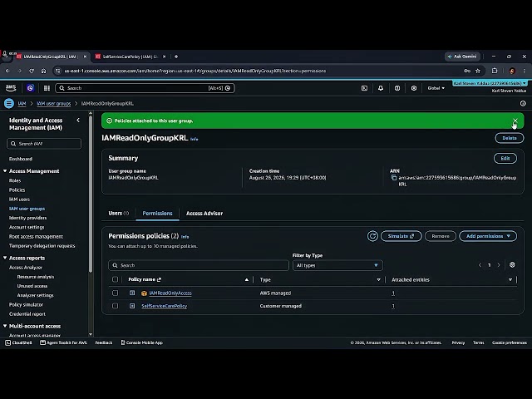
Task: Open Credential report in the sidebar
Action: [x=27, y=314]
